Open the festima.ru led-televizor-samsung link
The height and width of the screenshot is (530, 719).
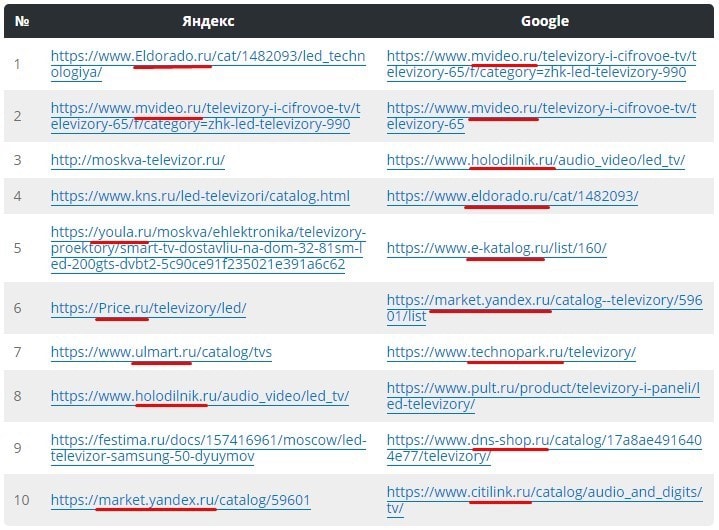[x=208, y=448]
